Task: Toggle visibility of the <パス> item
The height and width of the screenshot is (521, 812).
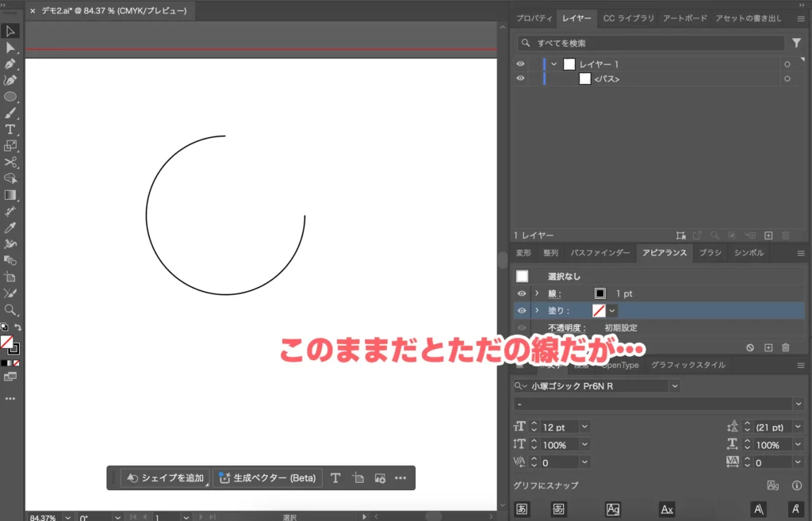Action: coord(520,78)
